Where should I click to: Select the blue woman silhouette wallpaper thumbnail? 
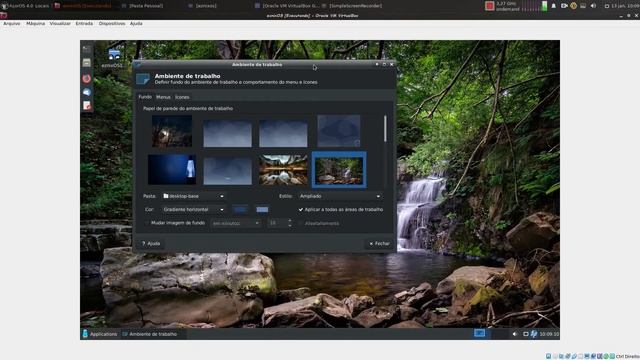pyautogui.click(x=172, y=169)
